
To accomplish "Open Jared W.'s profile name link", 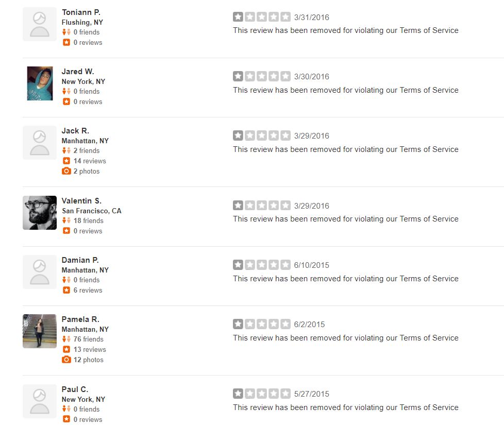I will [x=78, y=71].
